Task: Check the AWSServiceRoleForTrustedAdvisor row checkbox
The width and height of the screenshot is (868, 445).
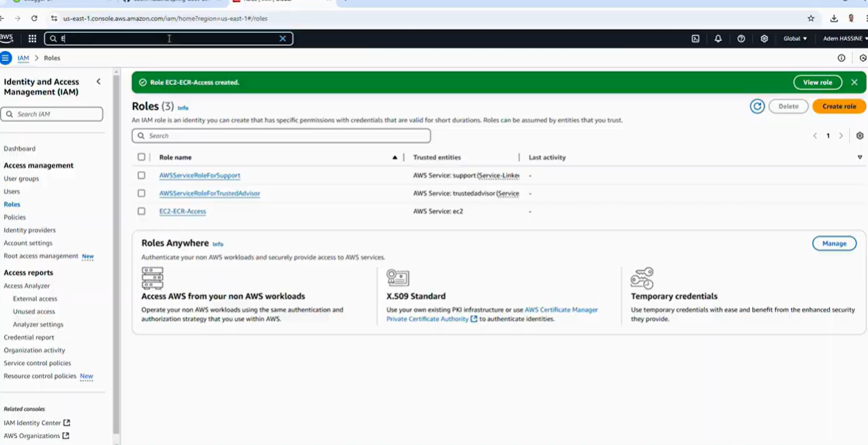Action: [x=141, y=194]
